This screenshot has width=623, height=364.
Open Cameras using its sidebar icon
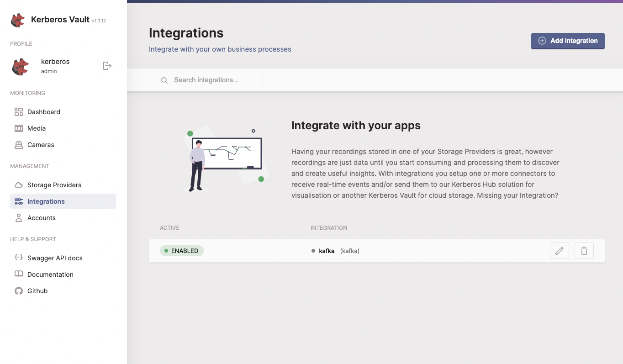pyautogui.click(x=18, y=145)
